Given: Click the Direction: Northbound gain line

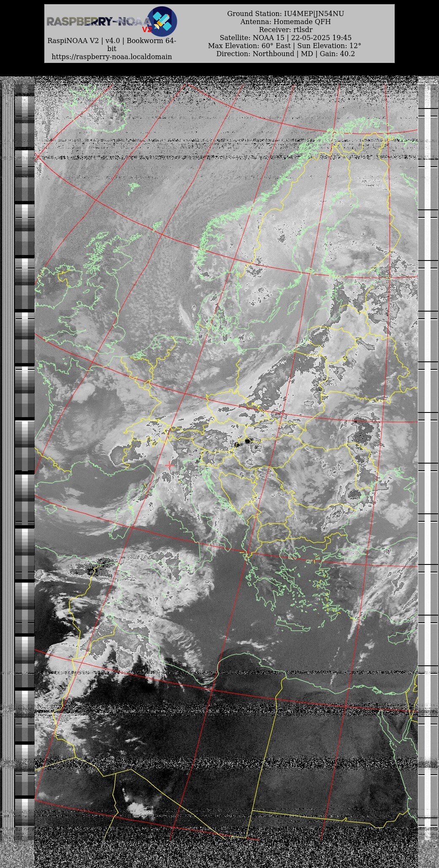Looking at the screenshot, I should [x=285, y=54].
